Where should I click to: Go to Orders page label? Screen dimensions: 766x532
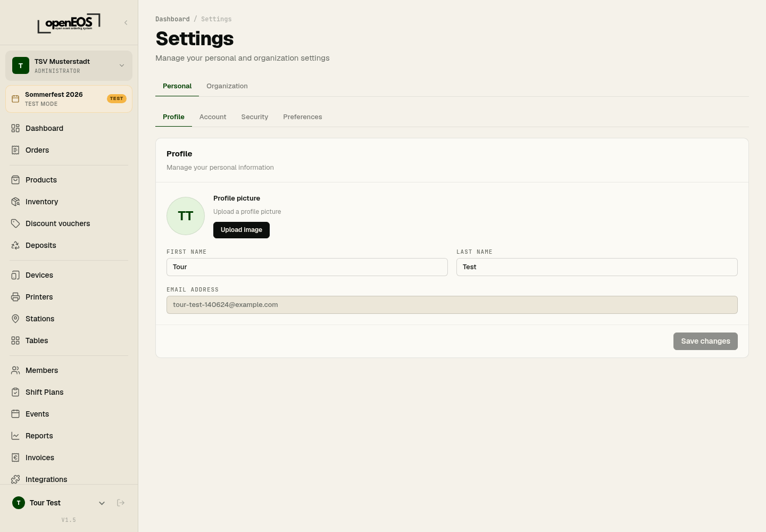click(x=37, y=150)
